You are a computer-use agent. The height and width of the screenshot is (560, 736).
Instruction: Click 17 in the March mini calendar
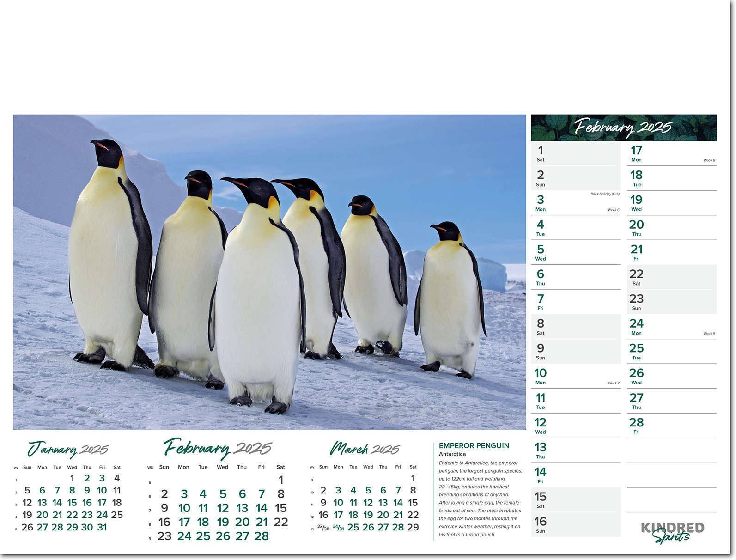[338, 515]
